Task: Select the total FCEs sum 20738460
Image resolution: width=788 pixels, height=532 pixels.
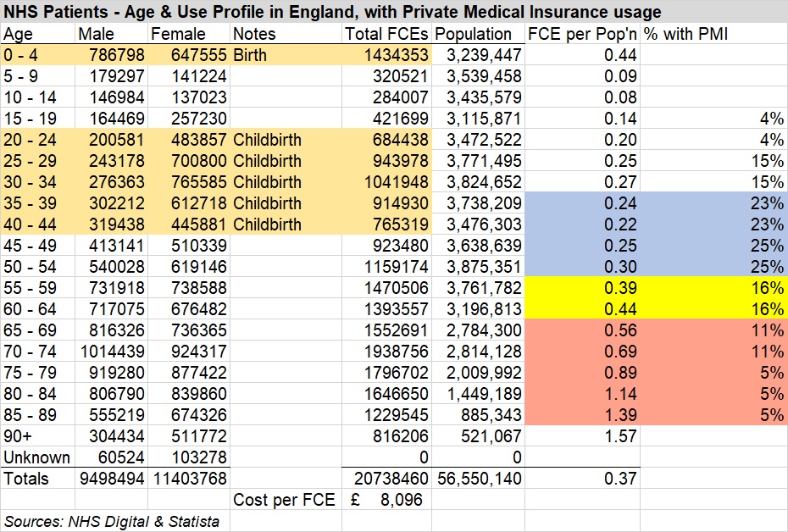Action: tap(386, 479)
